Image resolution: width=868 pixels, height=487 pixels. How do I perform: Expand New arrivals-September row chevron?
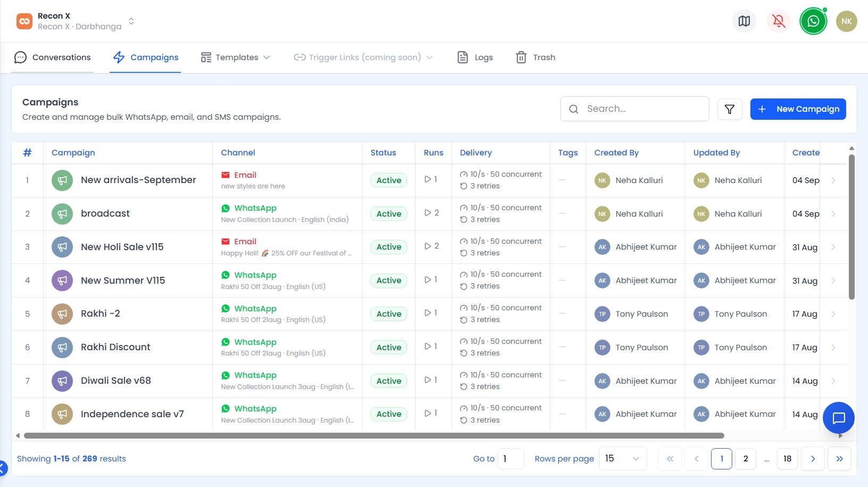(x=833, y=180)
